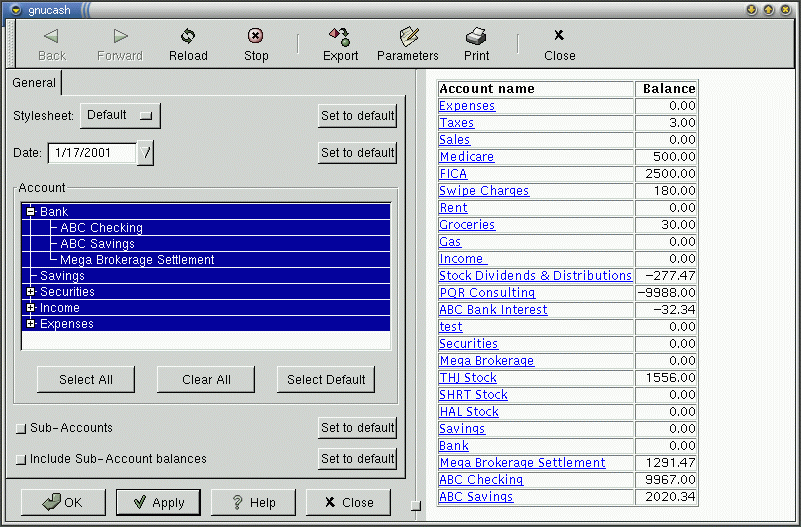
Task: Go Back using toolbar arrow
Action: pyautogui.click(x=52, y=36)
